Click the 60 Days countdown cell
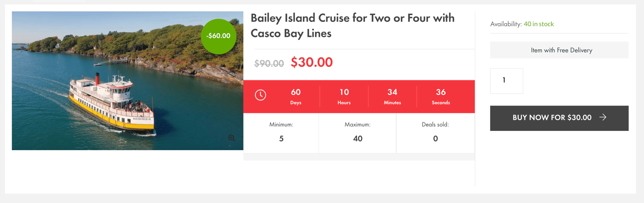The image size is (644, 203). 296,97
